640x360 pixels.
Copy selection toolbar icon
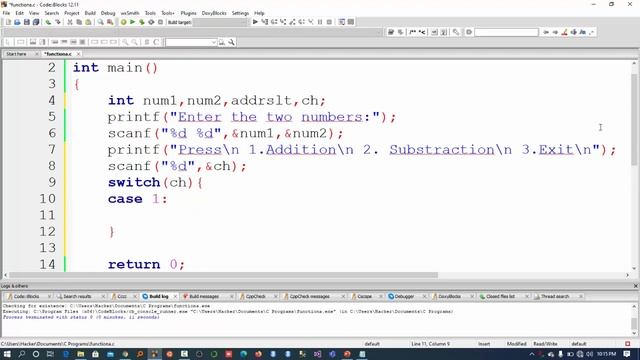click(x=79, y=22)
